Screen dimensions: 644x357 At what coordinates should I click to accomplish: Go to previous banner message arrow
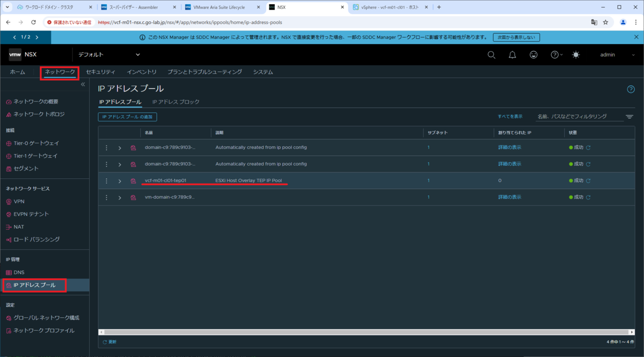[x=14, y=37]
